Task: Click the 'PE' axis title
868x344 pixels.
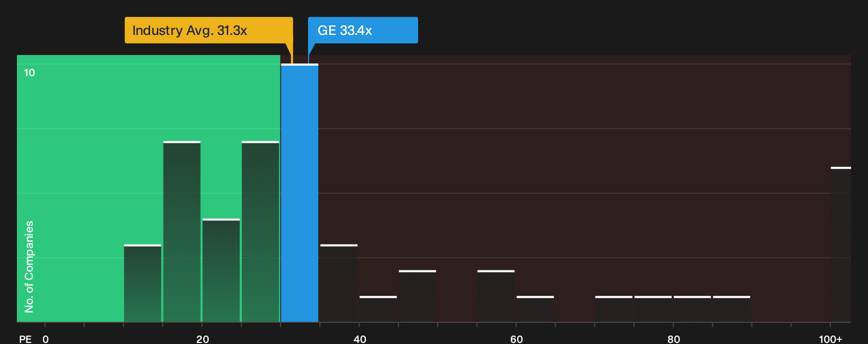Action: [x=25, y=339]
